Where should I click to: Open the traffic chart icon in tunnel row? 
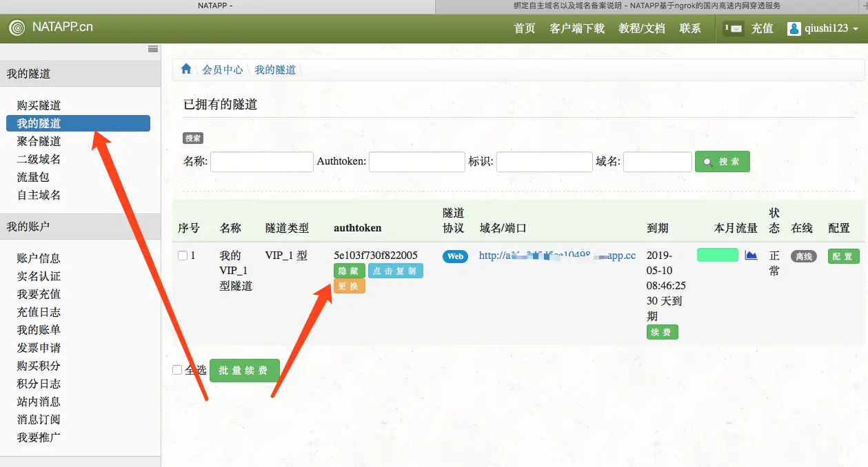751,255
